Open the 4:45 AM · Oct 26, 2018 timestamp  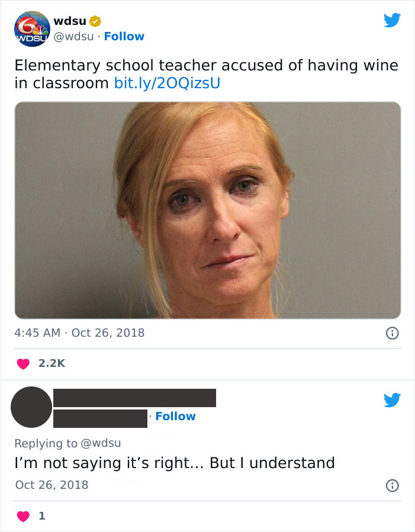tap(79, 333)
